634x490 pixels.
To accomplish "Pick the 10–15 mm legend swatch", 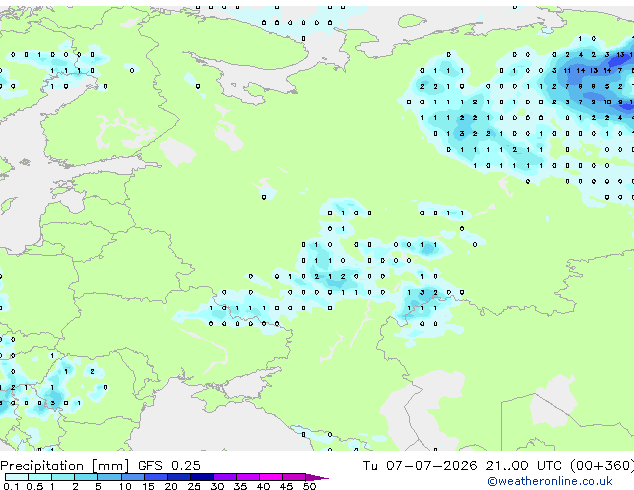I will [x=132, y=477].
